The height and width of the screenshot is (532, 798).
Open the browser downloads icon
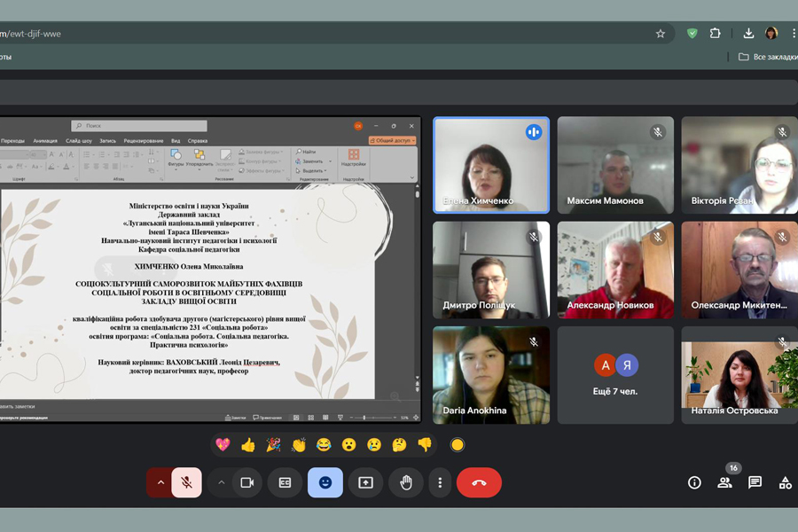coord(748,34)
